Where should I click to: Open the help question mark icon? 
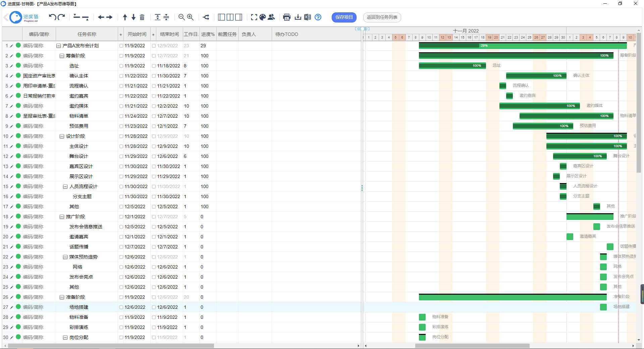pos(318,17)
